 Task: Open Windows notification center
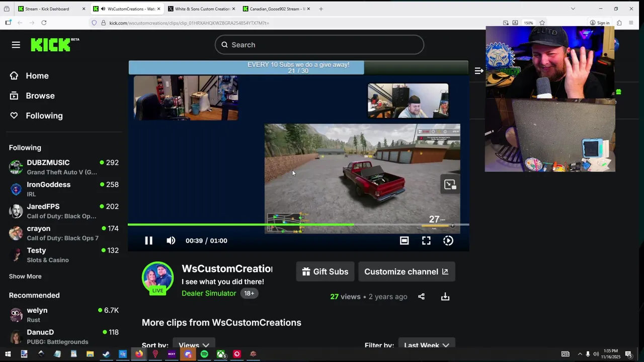click(628, 354)
